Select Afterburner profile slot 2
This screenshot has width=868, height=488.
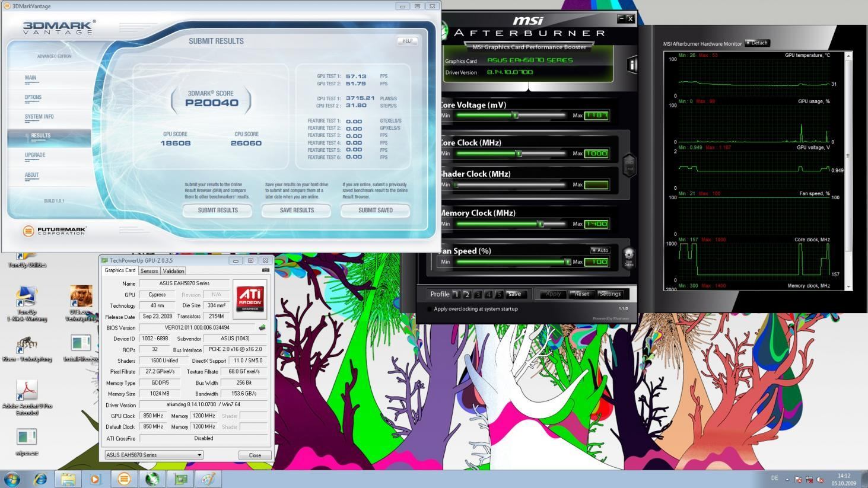[467, 294]
